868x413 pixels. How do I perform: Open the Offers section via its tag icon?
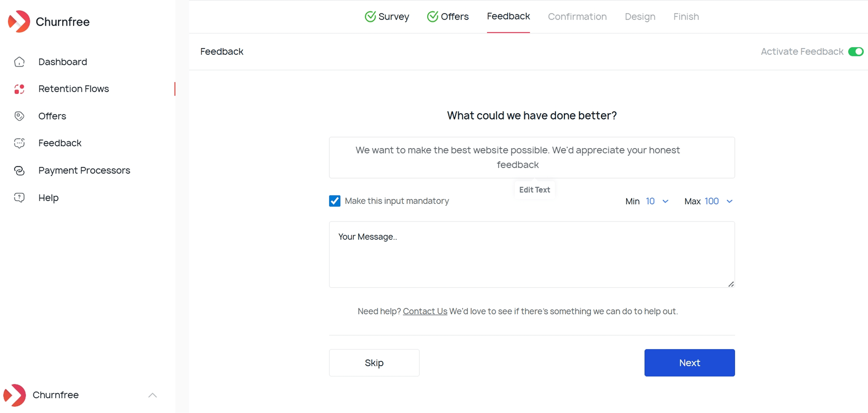(19, 116)
